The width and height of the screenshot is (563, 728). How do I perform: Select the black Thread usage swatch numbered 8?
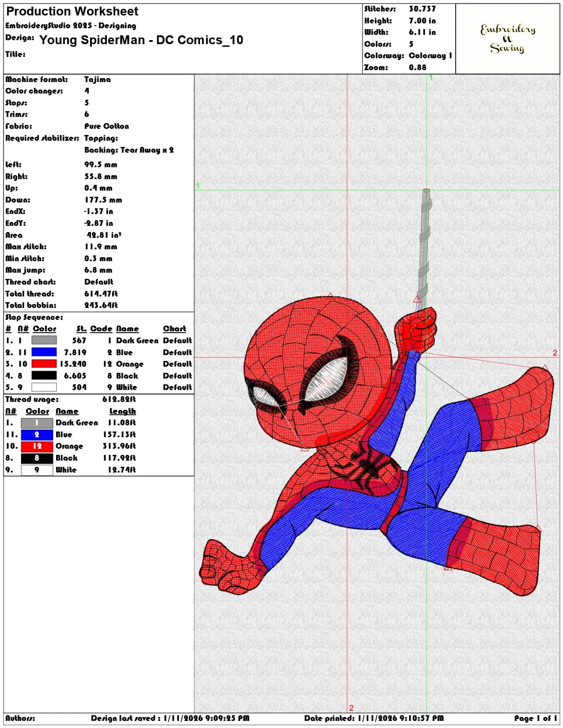(37, 458)
